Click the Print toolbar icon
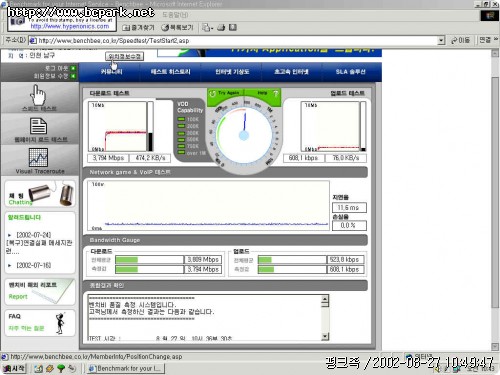 coord(221,28)
